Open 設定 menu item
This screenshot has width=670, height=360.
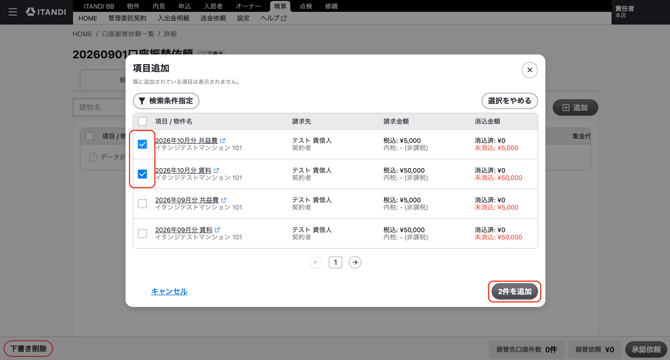coord(243,18)
